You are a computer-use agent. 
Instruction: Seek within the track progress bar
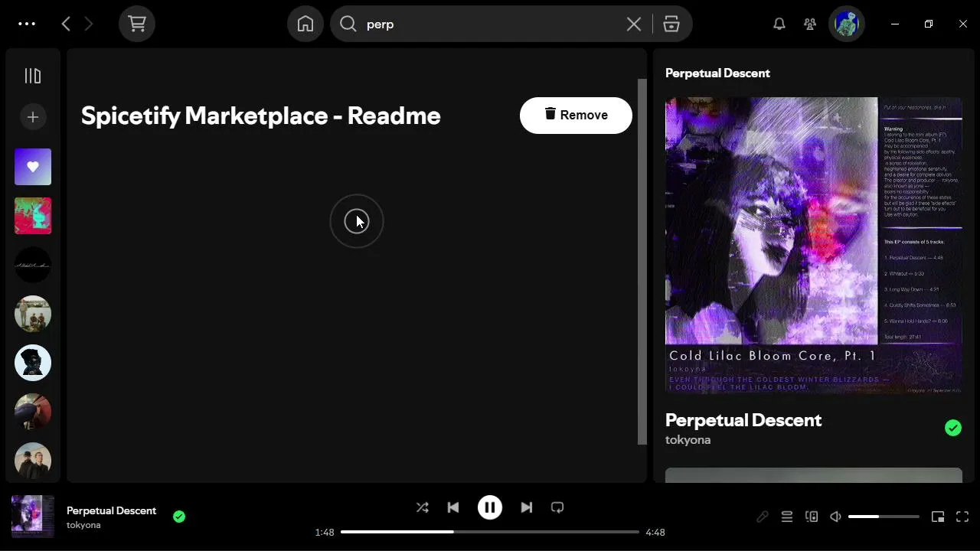pyautogui.click(x=490, y=532)
